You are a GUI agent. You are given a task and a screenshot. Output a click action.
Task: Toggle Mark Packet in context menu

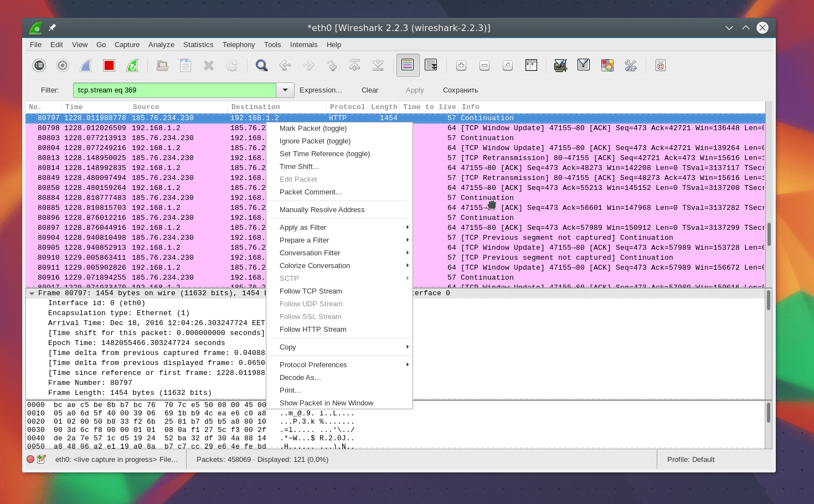313,128
